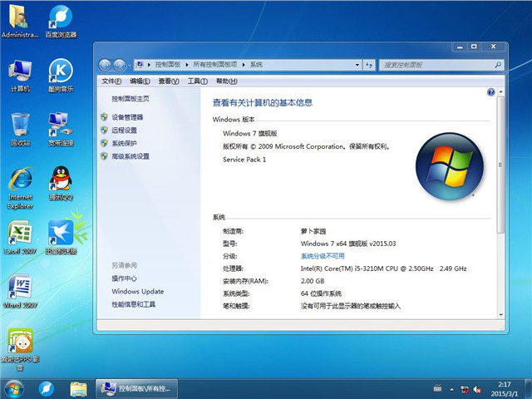This screenshot has height=399, width=532.
Task: Click the 控制面板 breadcrumb
Action: click(168, 65)
